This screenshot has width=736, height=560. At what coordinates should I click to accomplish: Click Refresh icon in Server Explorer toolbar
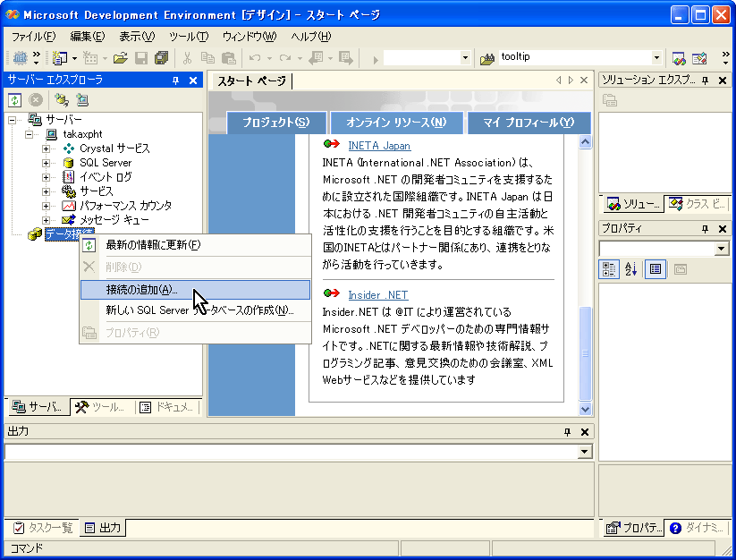coord(15,100)
